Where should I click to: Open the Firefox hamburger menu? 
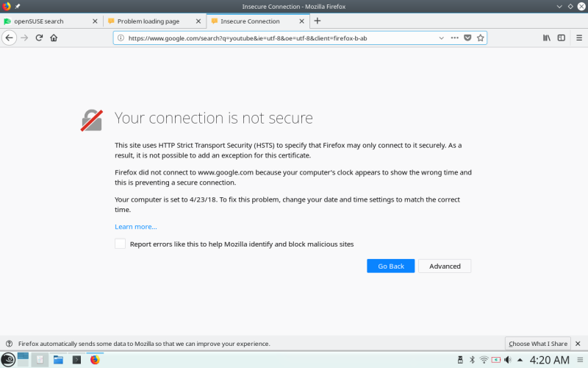click(x=578, y=38)
